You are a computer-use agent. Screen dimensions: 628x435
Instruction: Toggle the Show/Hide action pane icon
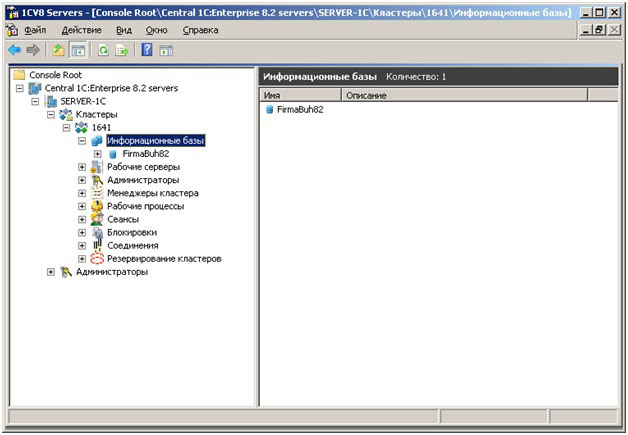(166, 50)
